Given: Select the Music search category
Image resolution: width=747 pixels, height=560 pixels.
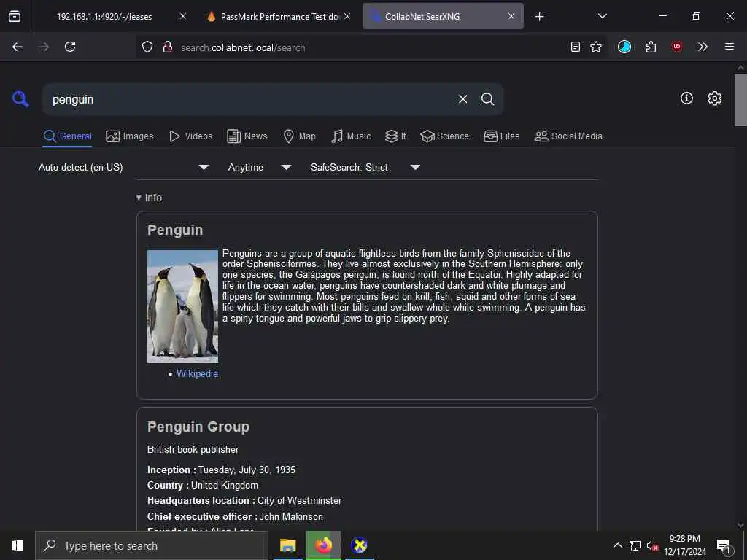Looking at the screenshot, I should (351, 136).
